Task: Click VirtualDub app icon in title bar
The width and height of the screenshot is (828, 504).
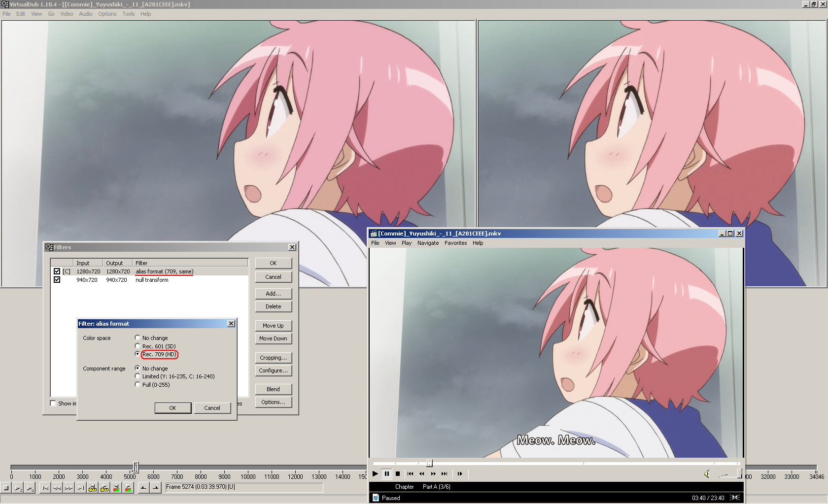Action: pos(4,4)
